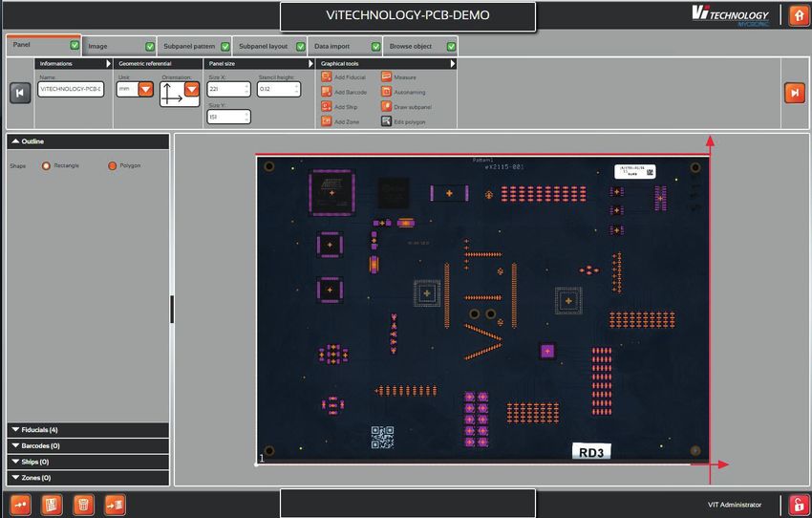Switch to the Image tab
Viewport: 812px width, 518px height.
point(119,46)
